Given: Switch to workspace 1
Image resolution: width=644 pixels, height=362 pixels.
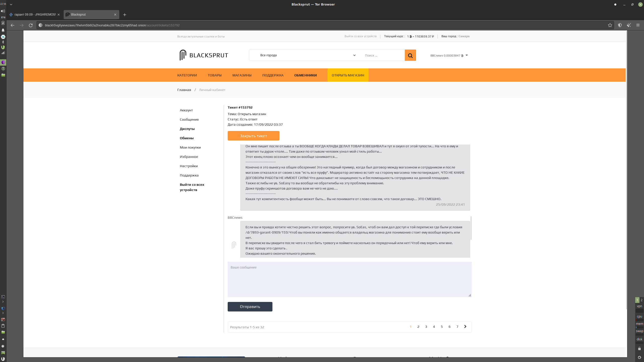Looking at the screenshot, I should [x=637, y=300].
